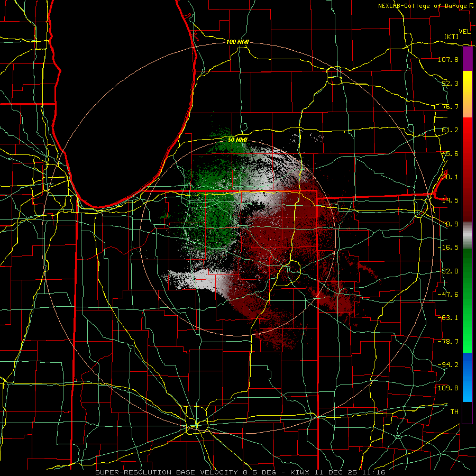This screenshot has width=476, height=476.
Task: Click the blue segment of the color bar
Action: click(x=467, y=377)
